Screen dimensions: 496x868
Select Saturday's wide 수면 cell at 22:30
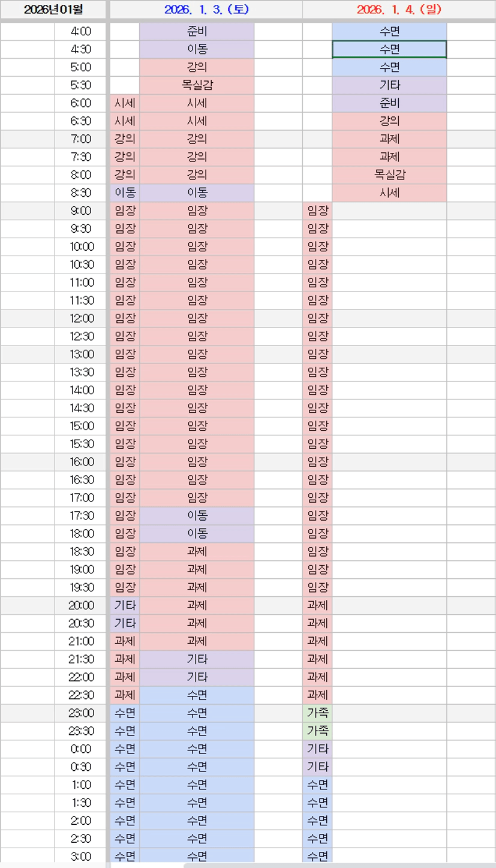click(197, 695)
